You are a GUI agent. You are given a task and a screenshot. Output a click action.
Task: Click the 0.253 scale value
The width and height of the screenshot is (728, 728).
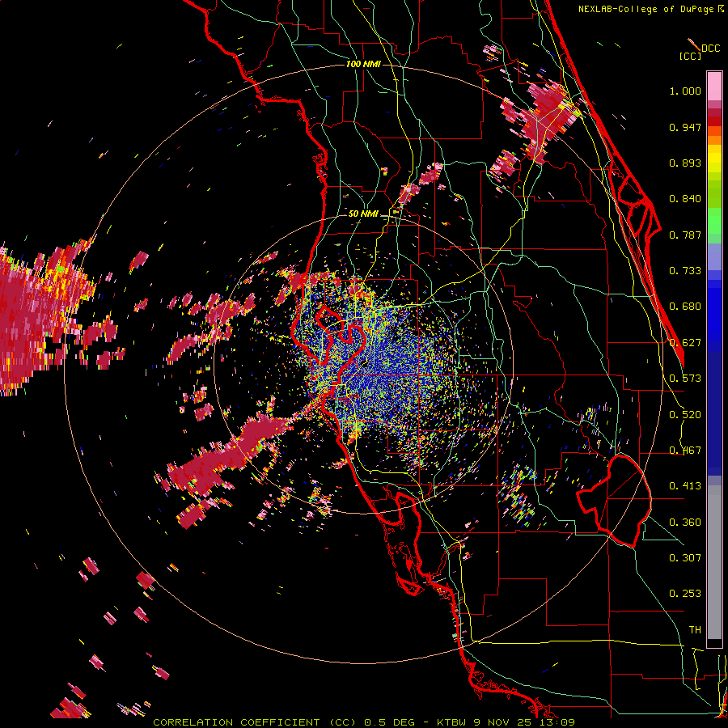[x=685, y=594]
